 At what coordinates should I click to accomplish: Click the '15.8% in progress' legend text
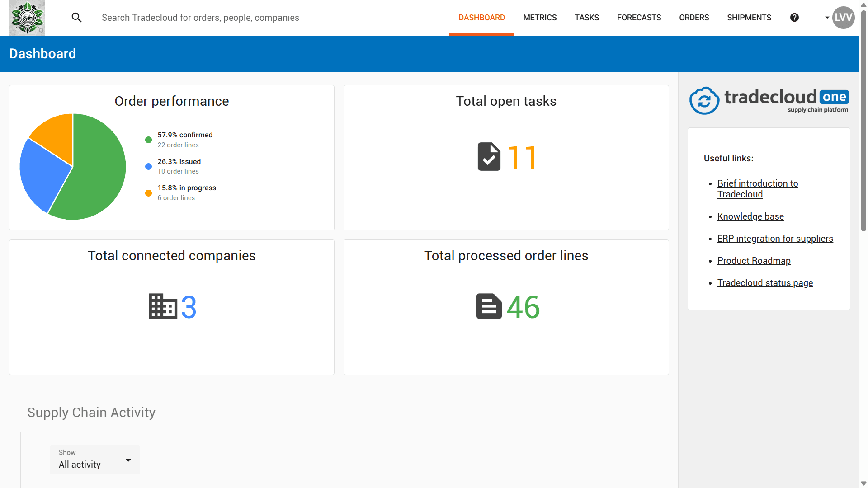tap(187, 188)
